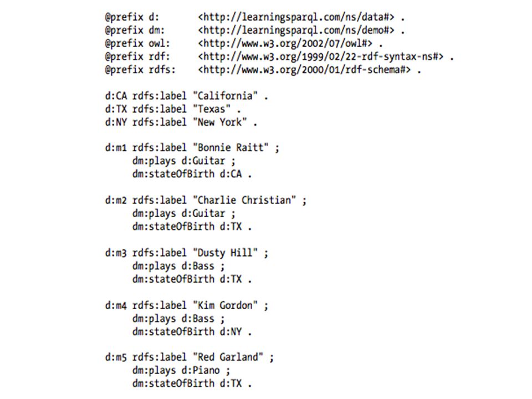Click the owl namespace URL
Viewport: 532px width, 399px height.
(285, 43)
